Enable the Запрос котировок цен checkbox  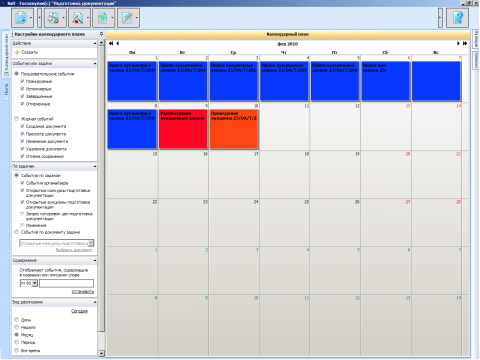[22, 214]
